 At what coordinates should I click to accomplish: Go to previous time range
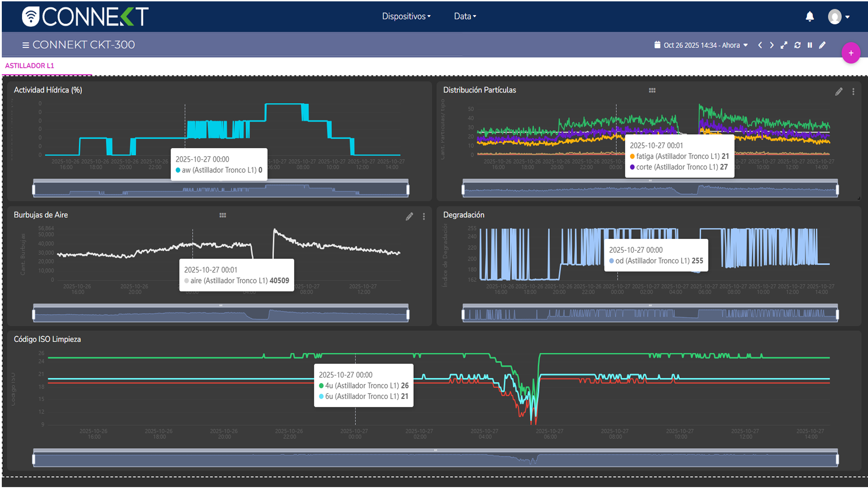pyautogui.click(x=760, y=45)
